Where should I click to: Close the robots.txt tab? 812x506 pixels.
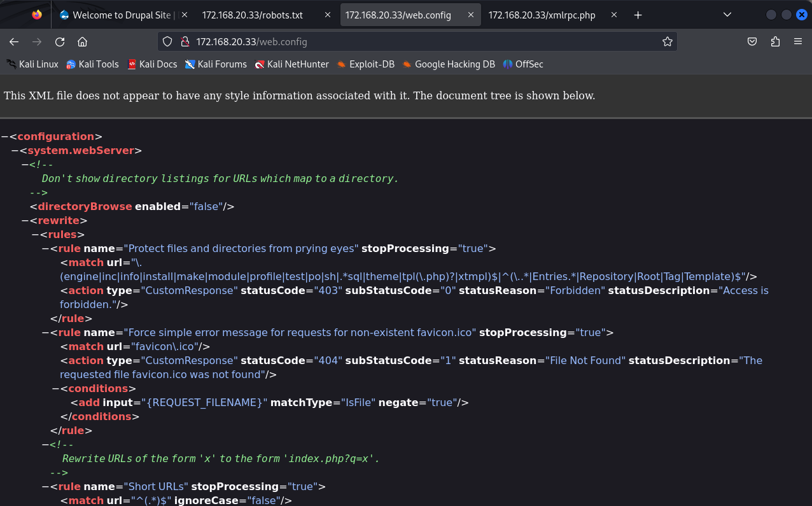(327, 15)
